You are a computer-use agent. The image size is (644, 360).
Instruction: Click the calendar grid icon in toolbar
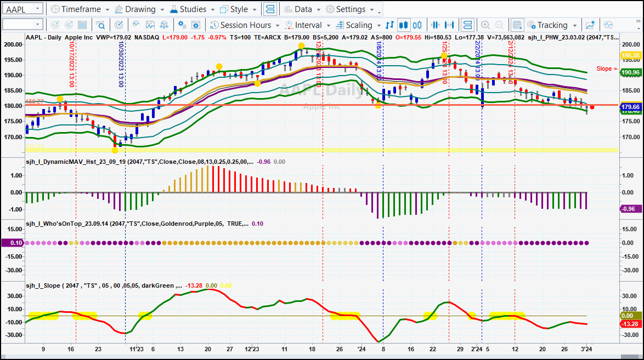(82, 25)
